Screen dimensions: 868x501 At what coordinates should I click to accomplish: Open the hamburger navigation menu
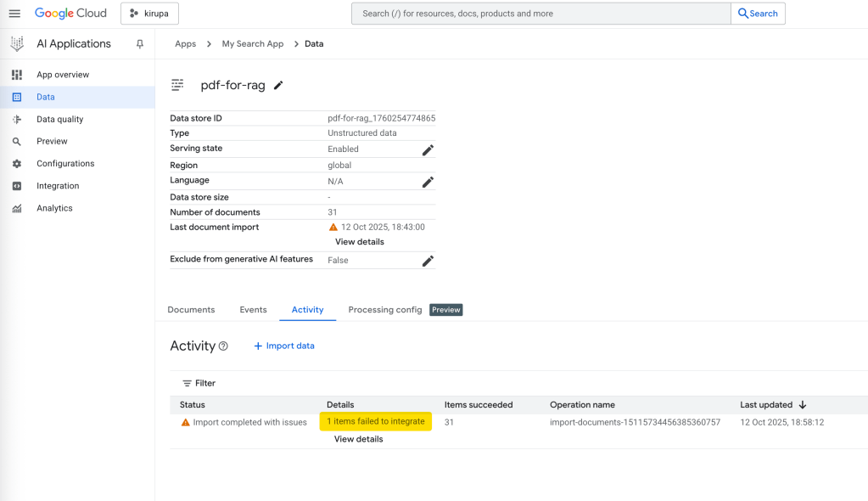point(14,14)
